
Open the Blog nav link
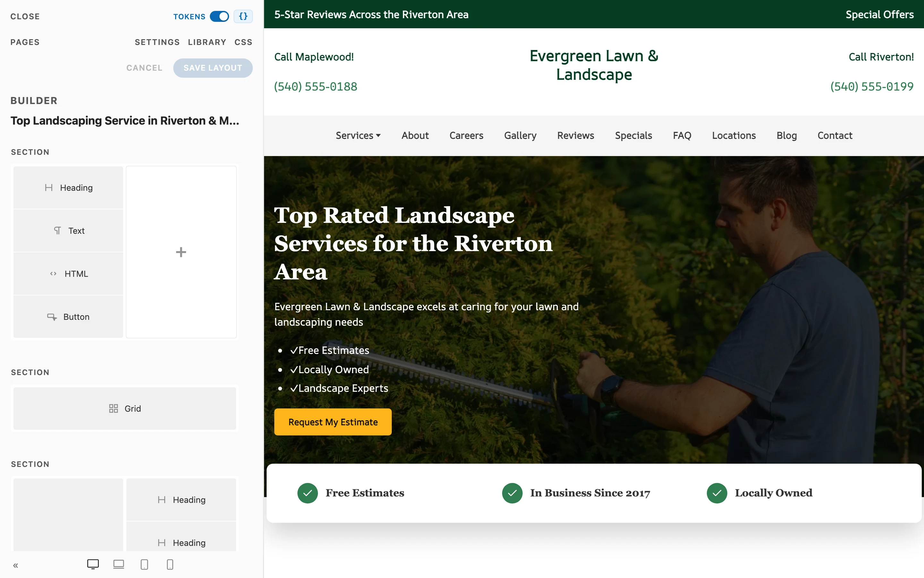point(787,136)
